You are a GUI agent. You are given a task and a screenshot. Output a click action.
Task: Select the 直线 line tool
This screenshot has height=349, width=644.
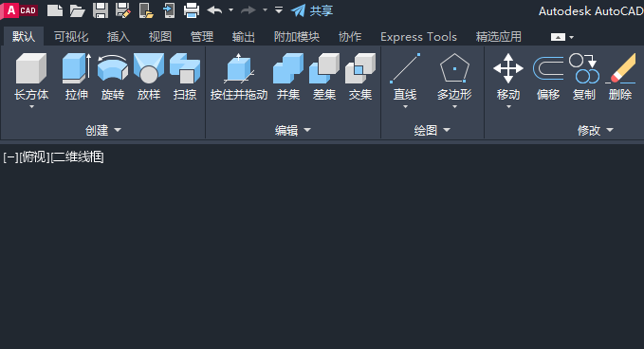point(405,77)
